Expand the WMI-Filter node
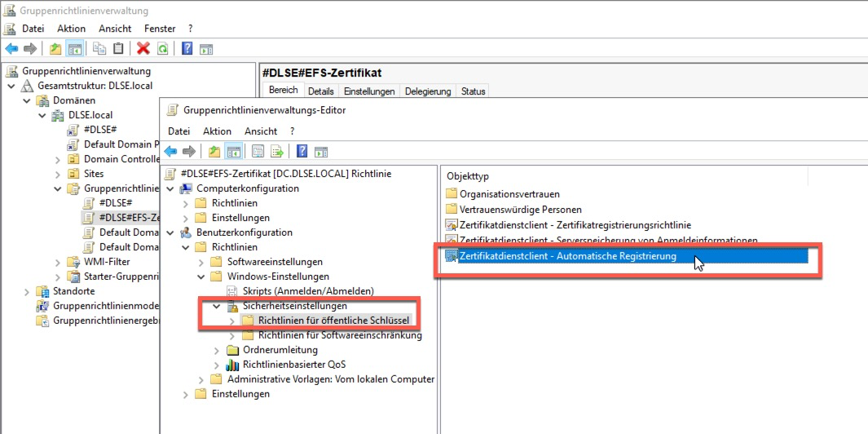 [58, 262]
